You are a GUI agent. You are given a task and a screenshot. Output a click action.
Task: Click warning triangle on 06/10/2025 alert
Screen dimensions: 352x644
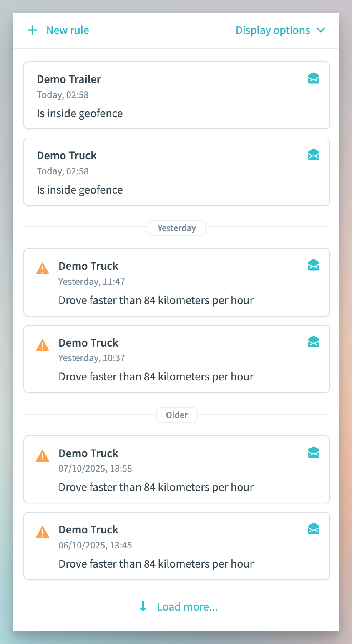point(43,532)
